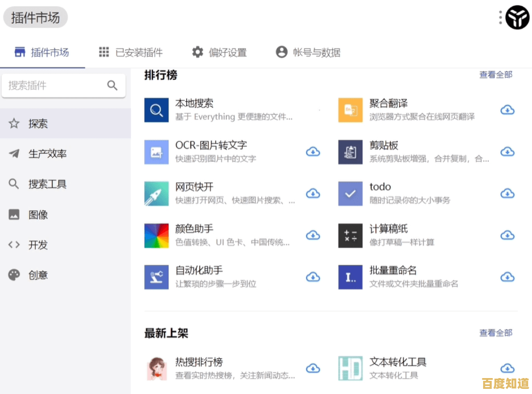Select the 批量重命名 plugin icon
Viewport: 532px width, 394px height.
[350, 277]
